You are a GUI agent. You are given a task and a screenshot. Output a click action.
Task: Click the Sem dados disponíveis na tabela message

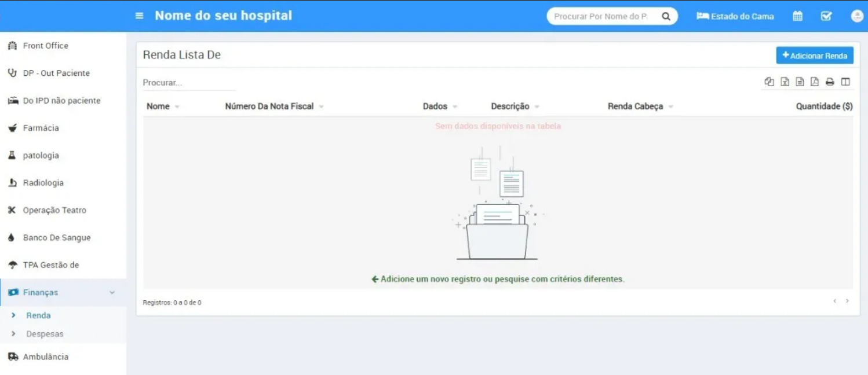point(498,126)
